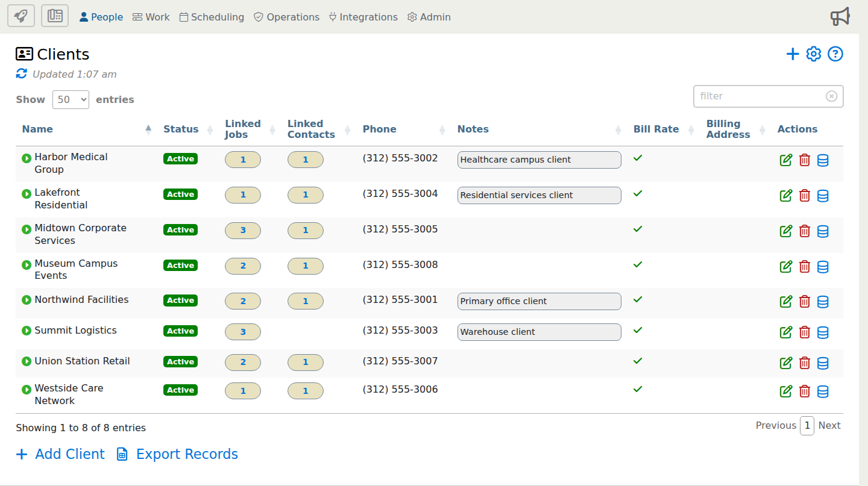Edit the Union Station Retail client
Image resolution: width=868 pixels, height=486 pixels.
coord(786,363)
